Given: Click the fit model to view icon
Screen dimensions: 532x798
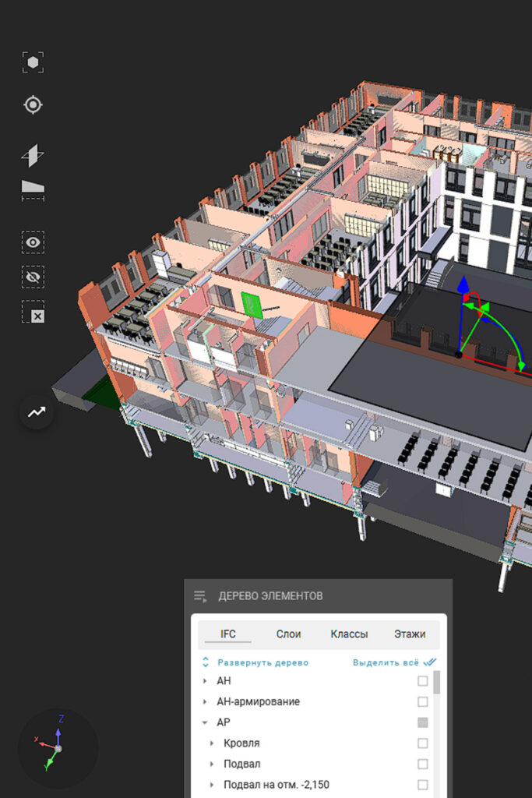Looking at the screenshot, I should click(33, 62).
